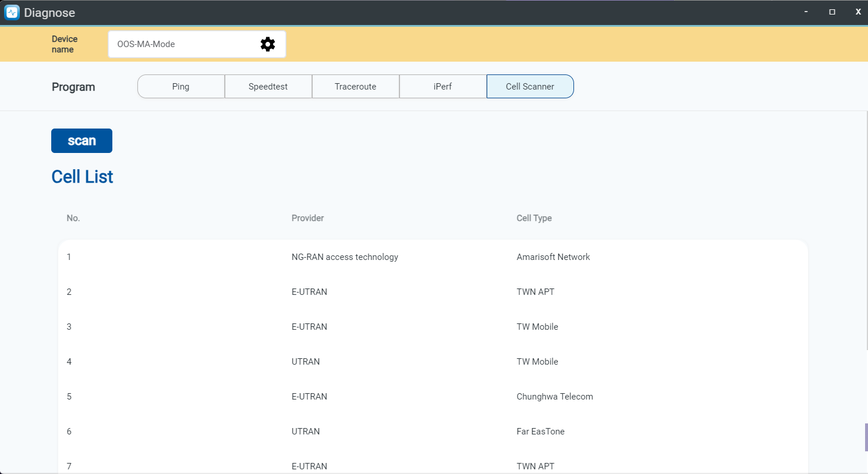Start a cell scan with scan button
This screenshot has height=474, width=868.
coord(82,141)
